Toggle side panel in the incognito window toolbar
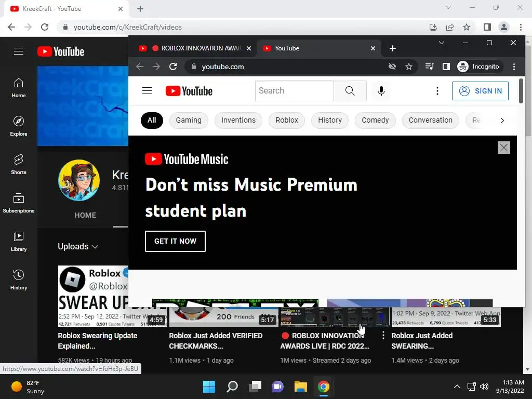 coord(446,66)
